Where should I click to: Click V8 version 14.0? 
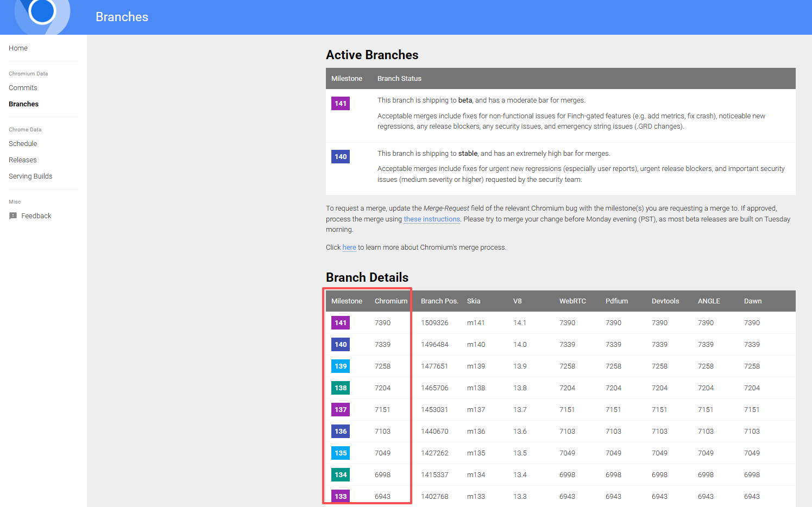[520, 345]
